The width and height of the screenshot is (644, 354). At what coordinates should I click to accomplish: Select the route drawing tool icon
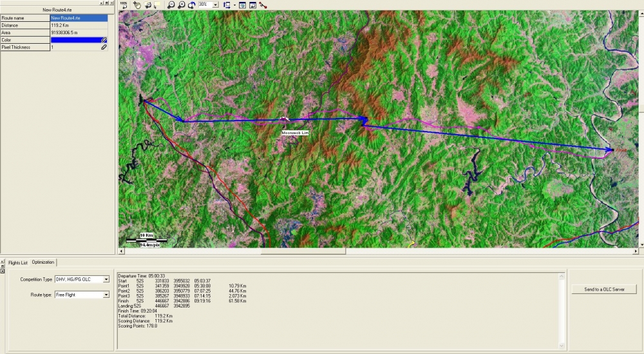[x=263, y=5]
